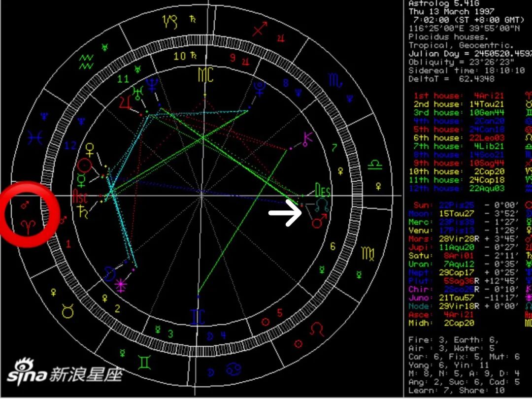The image size is (532, 399).
Task: Click house number 3 in the chart
Action: tap(170, 334)
